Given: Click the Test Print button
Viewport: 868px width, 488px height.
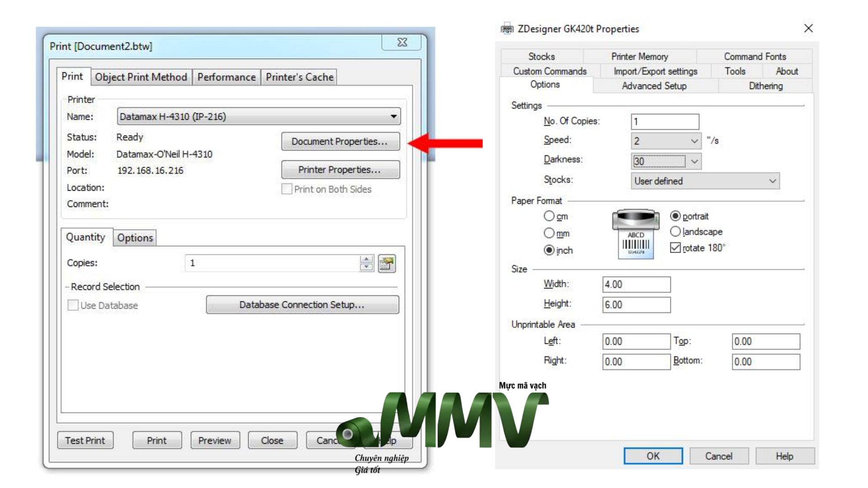Looking at the screenshot, I should (85, 440).
